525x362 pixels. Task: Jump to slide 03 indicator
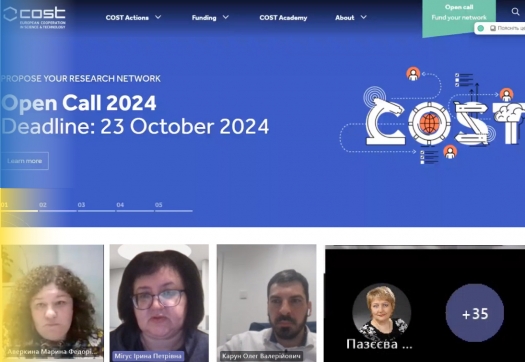coord(96,207)
